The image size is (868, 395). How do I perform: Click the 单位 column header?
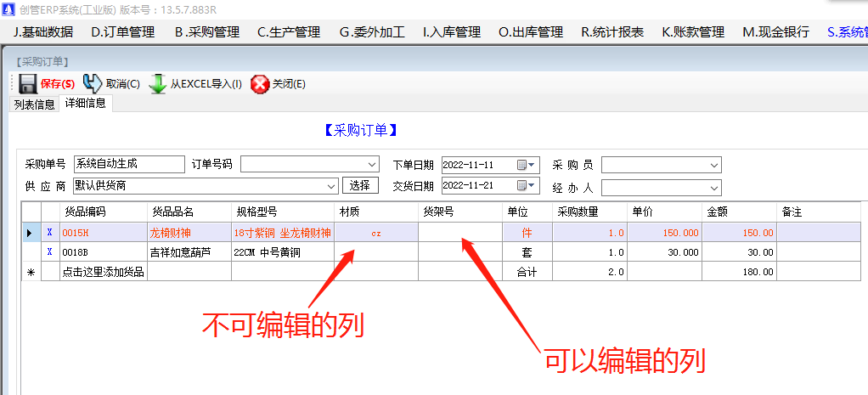[x=527, y=212]
